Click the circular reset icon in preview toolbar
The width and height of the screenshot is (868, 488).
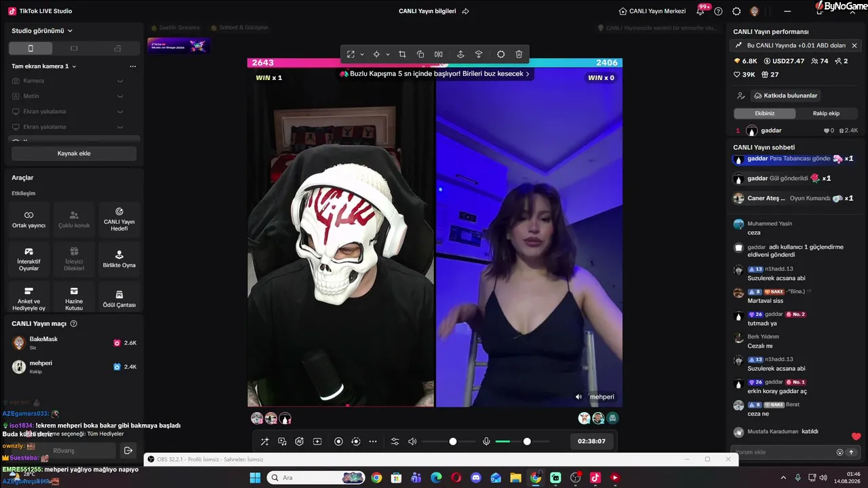point(501,54)
